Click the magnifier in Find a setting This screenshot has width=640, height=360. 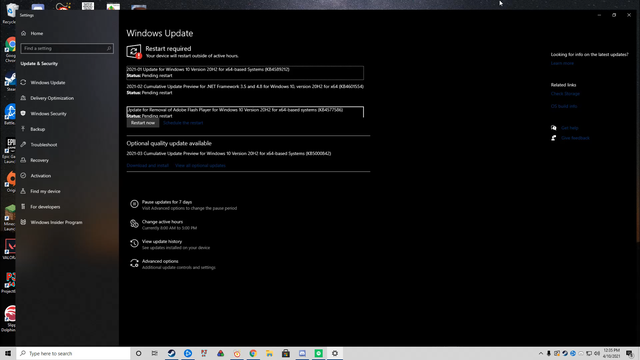point(109,48)
